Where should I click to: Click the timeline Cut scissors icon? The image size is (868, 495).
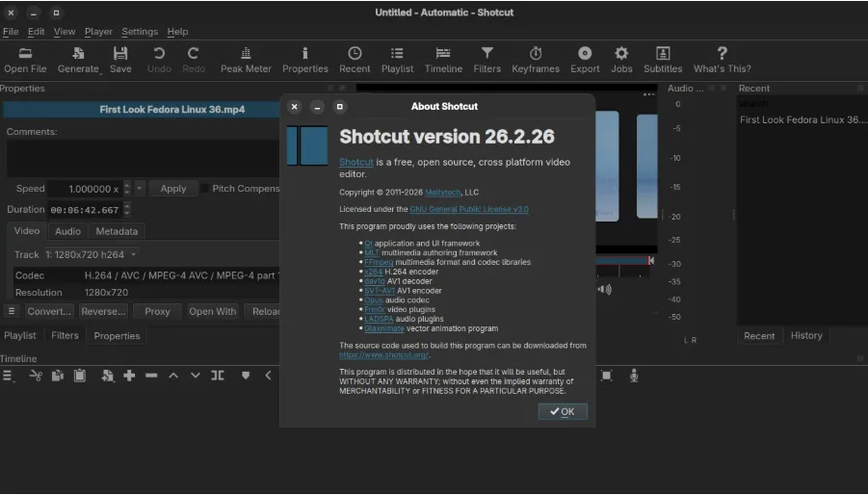click(x=36, y=377)
